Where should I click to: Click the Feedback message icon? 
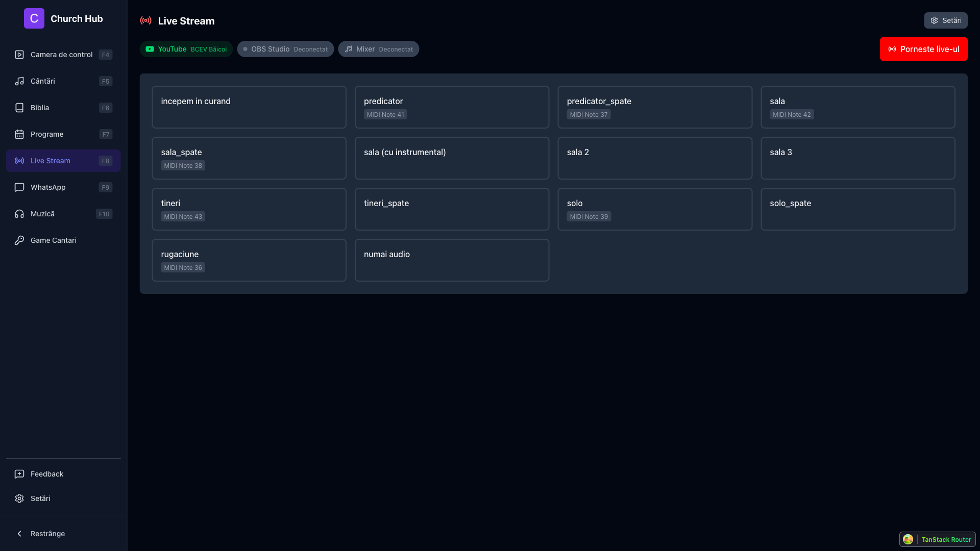pos(19,474)
